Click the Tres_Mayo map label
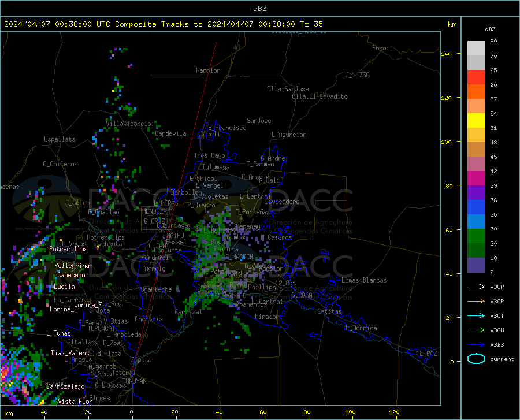This screenshot has height=420, width=520. pos(209,155)
